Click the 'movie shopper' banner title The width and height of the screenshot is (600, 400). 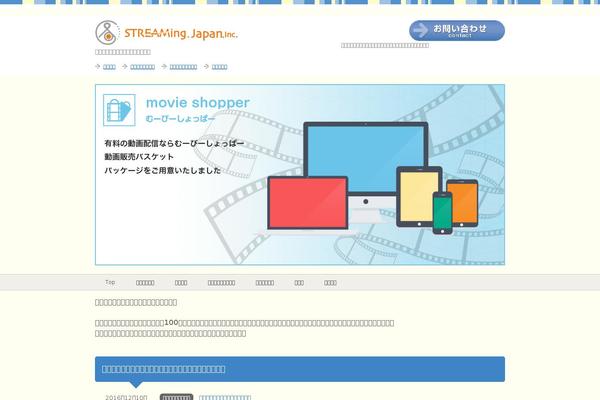click(x=198, y=103)
